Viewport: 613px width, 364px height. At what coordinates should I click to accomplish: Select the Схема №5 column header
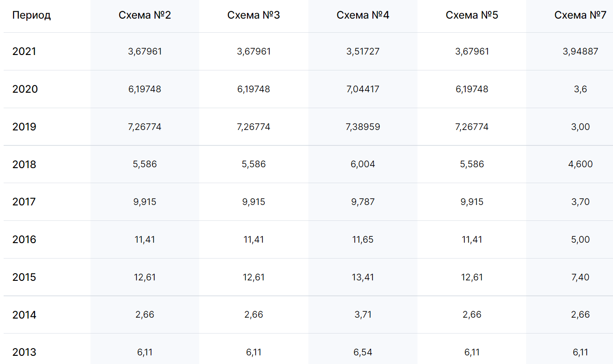[x=472, y=15]
